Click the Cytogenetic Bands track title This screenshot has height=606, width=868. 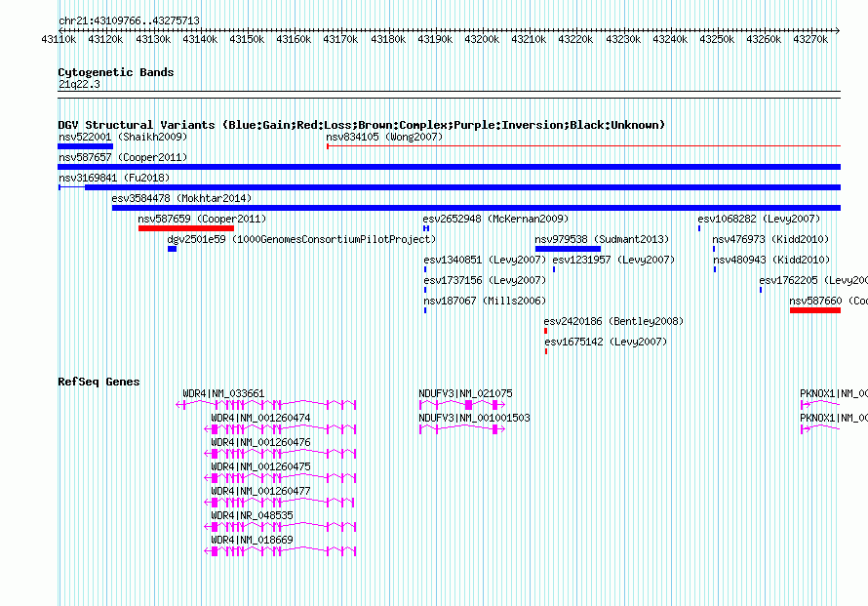[x=116, y=72]
